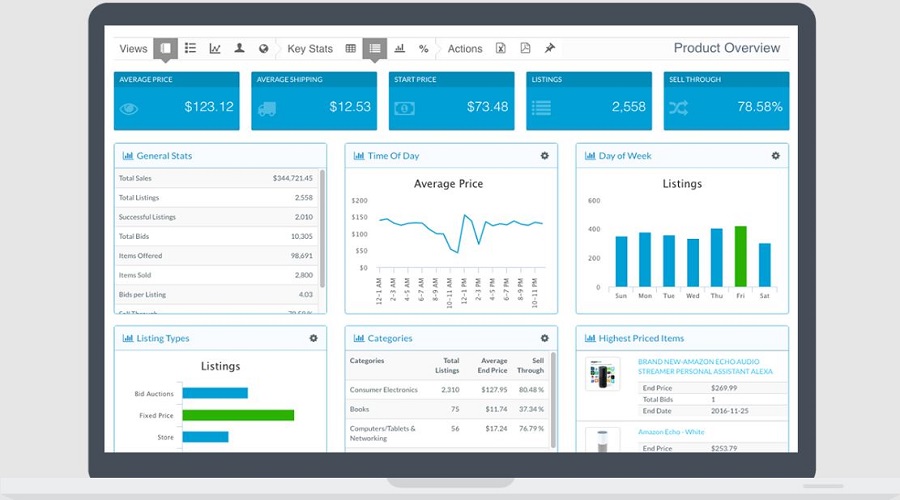Open Day of Week panel settings gear

click(x=775, y=156)
